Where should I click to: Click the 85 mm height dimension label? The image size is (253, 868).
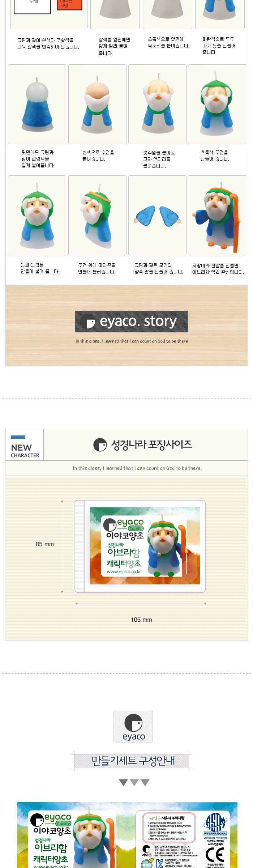[x=45, y=544]
